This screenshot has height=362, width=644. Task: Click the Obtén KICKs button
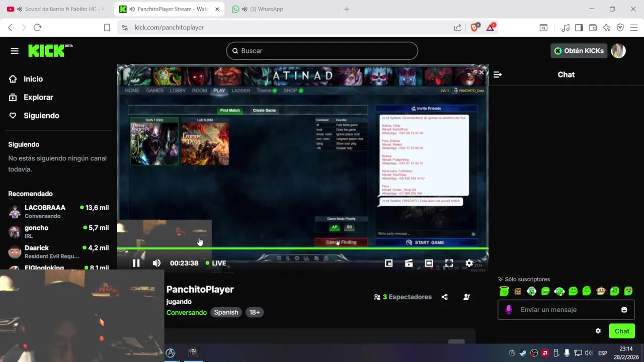pos(579,51)
